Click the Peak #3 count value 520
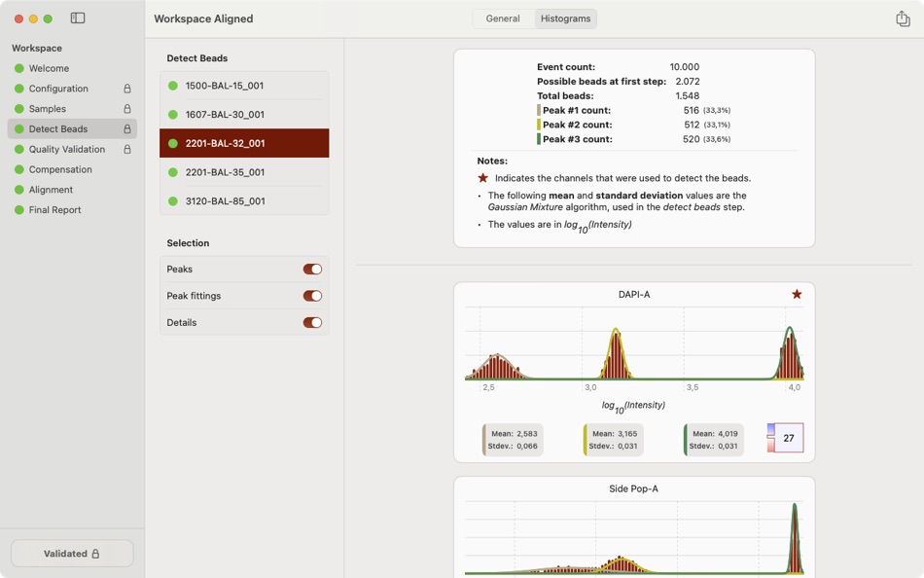Screen dimensions: 924x578 point(691,139)
